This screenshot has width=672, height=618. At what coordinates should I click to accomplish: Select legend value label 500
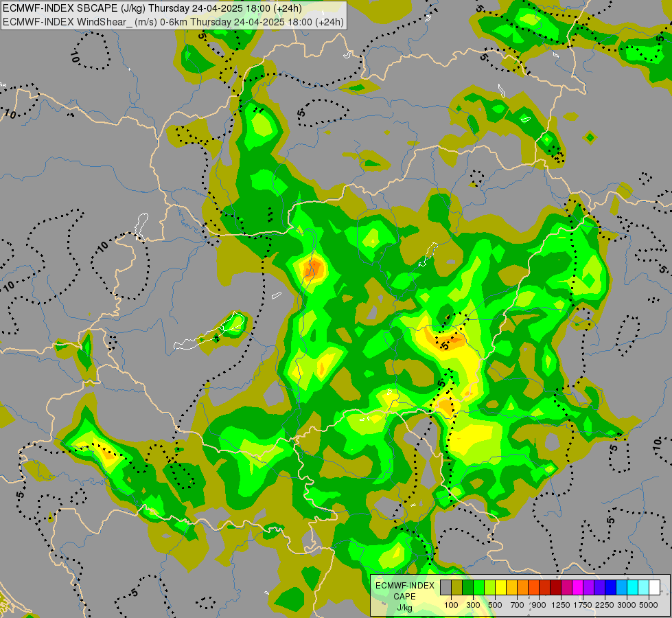tap(495, 605)
